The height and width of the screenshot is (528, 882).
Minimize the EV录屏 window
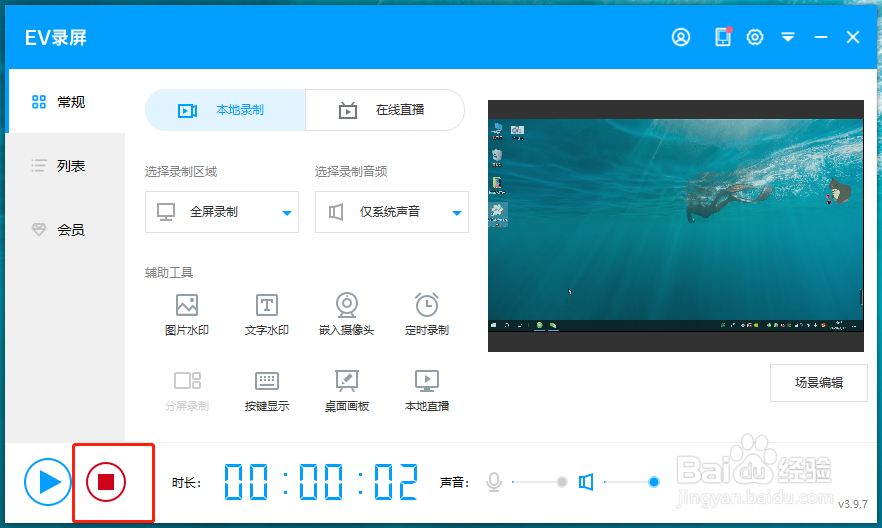[821, 37]
